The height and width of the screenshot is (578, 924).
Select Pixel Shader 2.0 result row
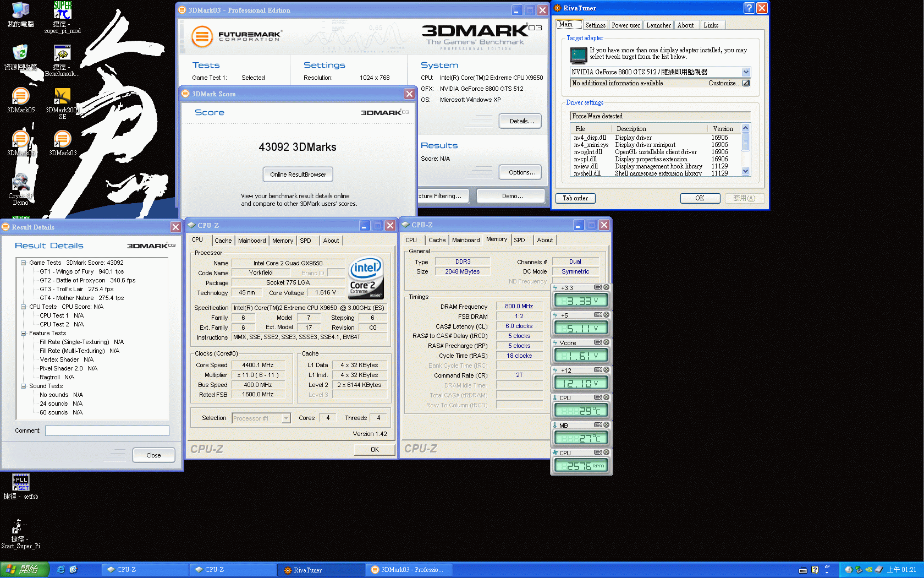pos(68,368)
